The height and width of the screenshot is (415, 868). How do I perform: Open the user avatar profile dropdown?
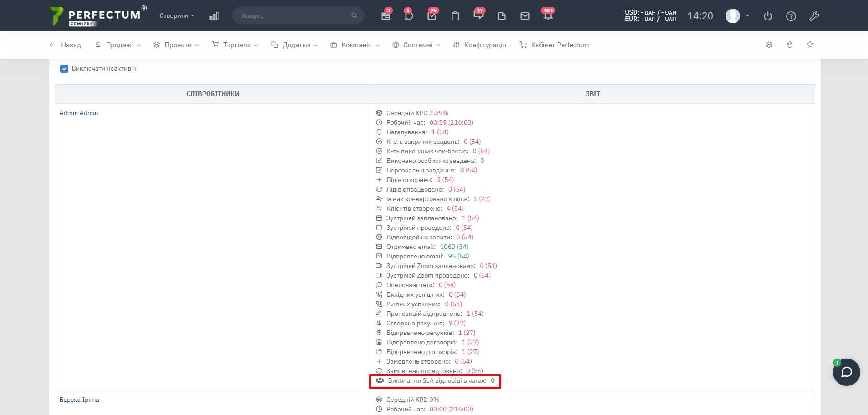tap(737, 16)
